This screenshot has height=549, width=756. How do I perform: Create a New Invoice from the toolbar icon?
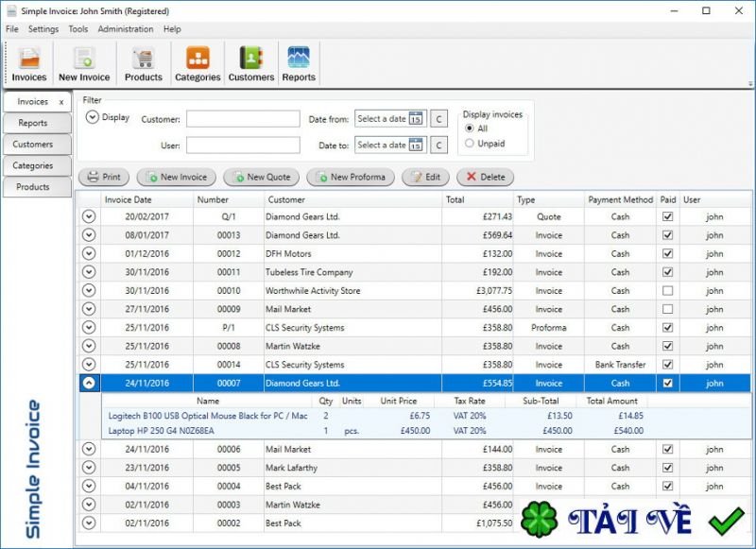(x=84, y=60)
